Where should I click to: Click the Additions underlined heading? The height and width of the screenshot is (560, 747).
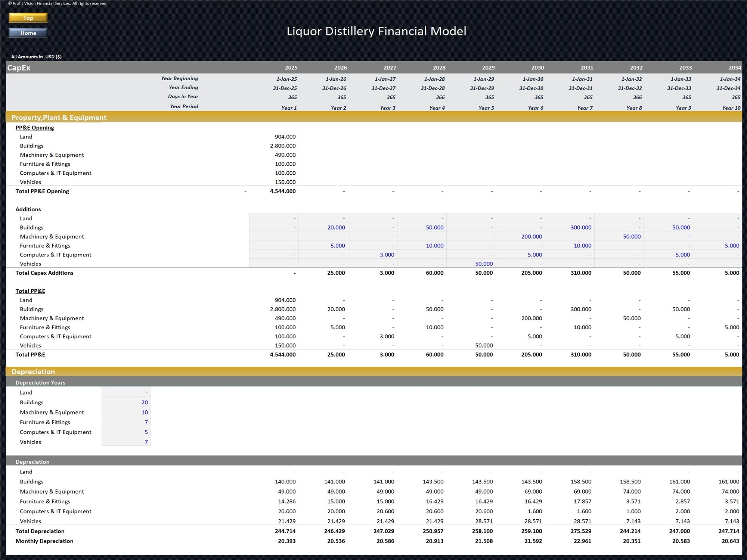pos(28,209)
